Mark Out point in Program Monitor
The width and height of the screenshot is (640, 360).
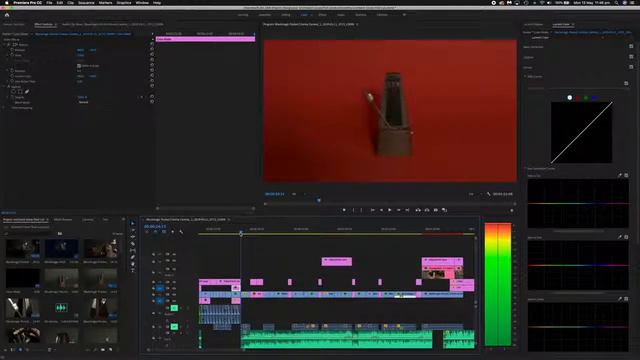[361, 210]
